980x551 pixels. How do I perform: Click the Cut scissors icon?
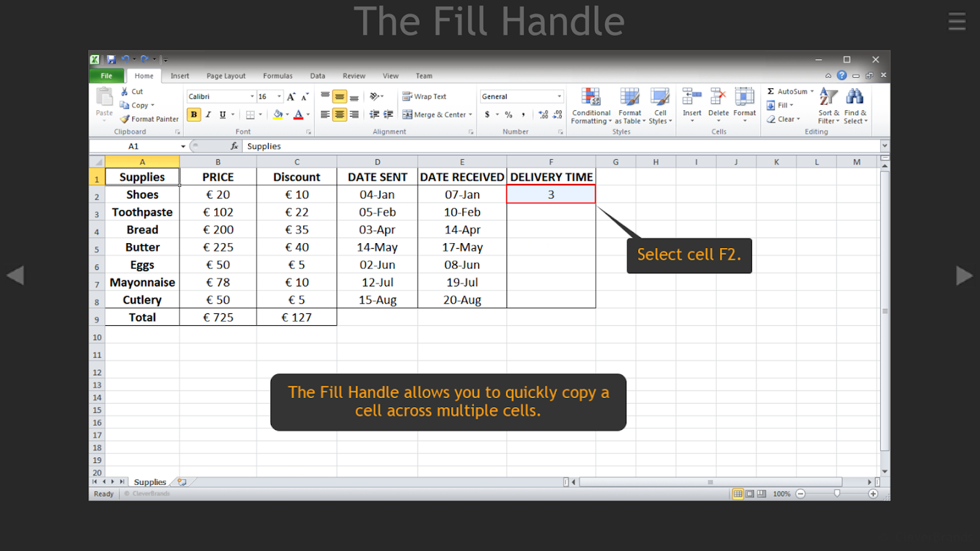(x=125, y=92)
